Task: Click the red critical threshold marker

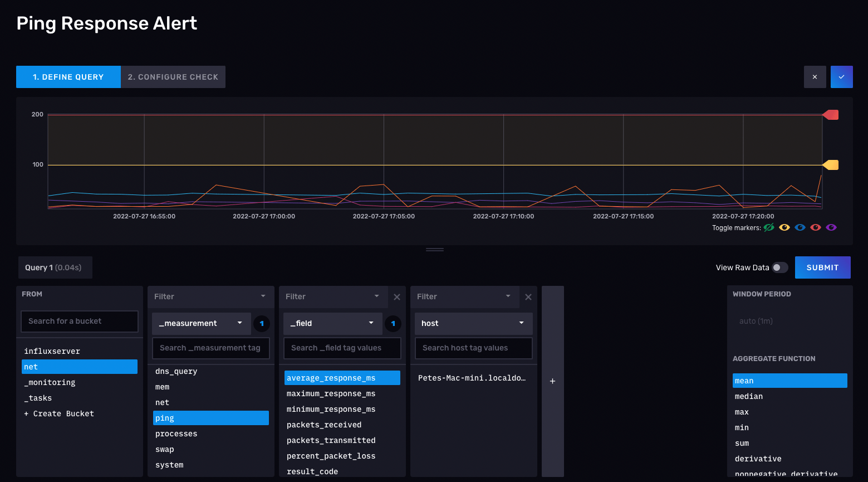Action: tap(831, 115)
